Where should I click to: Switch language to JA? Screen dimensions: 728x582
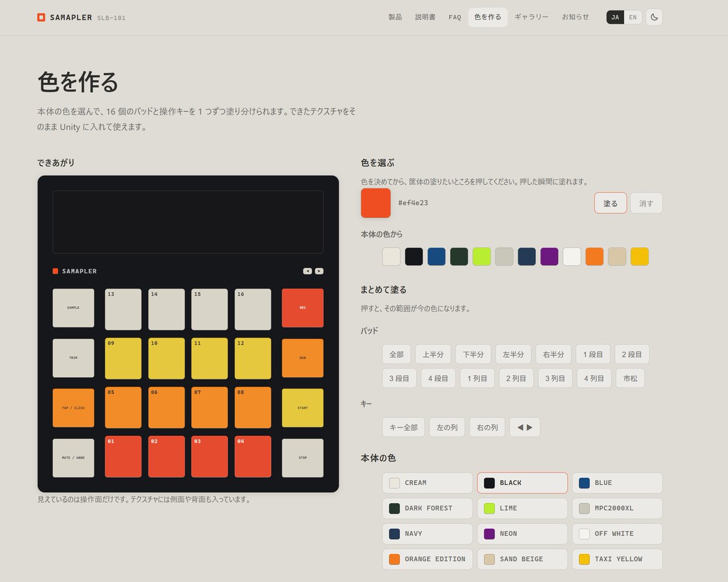pyautogui.click(x=615, y=17)
